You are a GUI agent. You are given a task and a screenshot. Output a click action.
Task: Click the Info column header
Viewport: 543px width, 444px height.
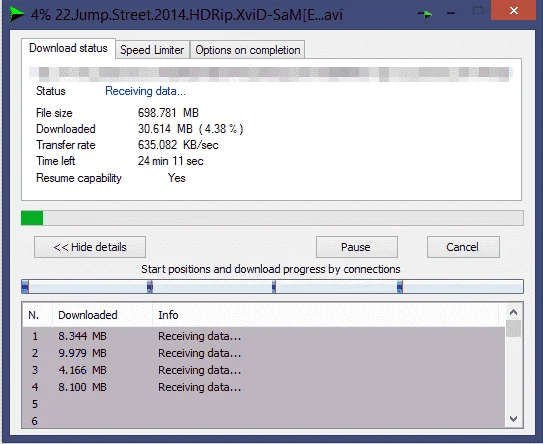click(x=326, y=315)
